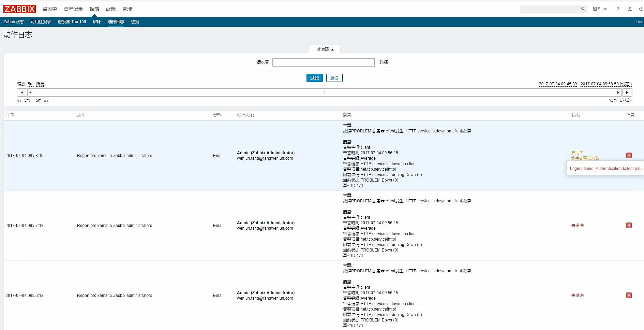Click the Zabbix logo
Screen dimensions: 644x330
tap(19, 9)
